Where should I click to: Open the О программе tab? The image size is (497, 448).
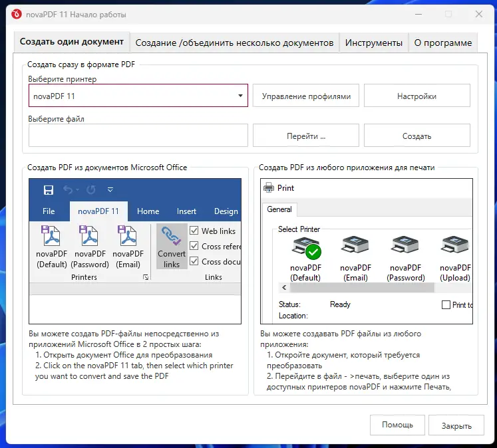coord(443,43)
